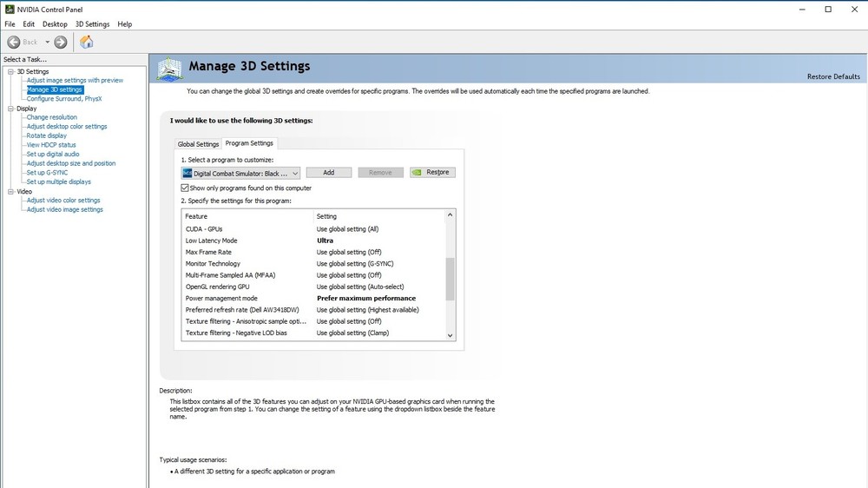Open Configure Surround, PhysX
Image resolution: width=868 pixels, height=488 pixels.
click(x=64, y=99)
